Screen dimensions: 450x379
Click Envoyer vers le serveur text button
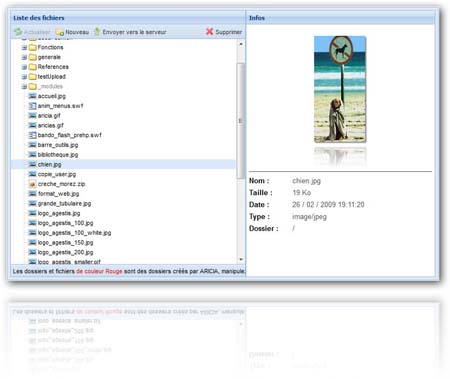point(134,32)
